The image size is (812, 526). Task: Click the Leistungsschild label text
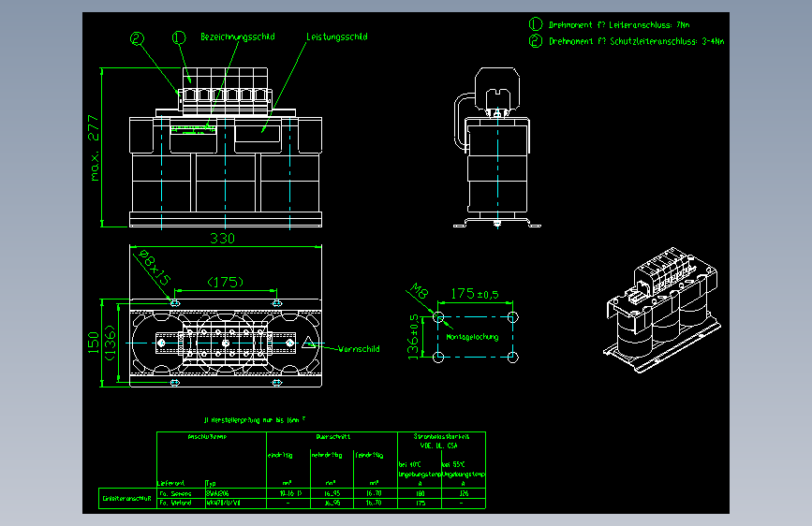(337, 37)
